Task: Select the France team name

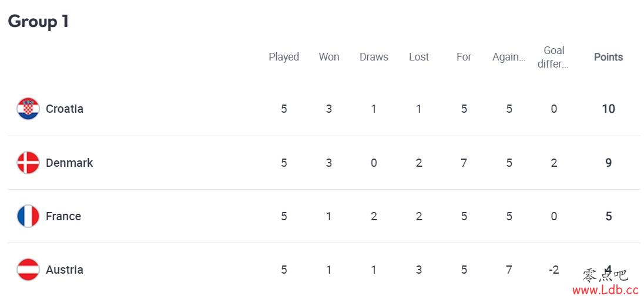Action: pyautogui.click(x=63, y=216)
